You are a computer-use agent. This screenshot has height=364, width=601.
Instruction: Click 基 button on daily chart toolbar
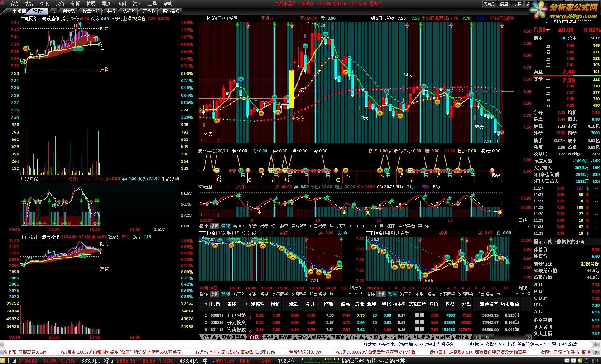pos(420,226)
